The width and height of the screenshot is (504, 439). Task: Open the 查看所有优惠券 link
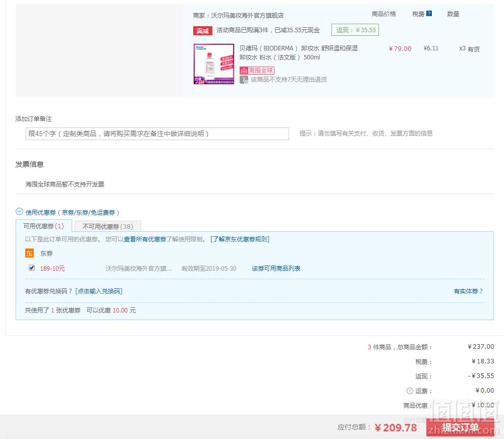pyautogui.click(x=145, y=239)
